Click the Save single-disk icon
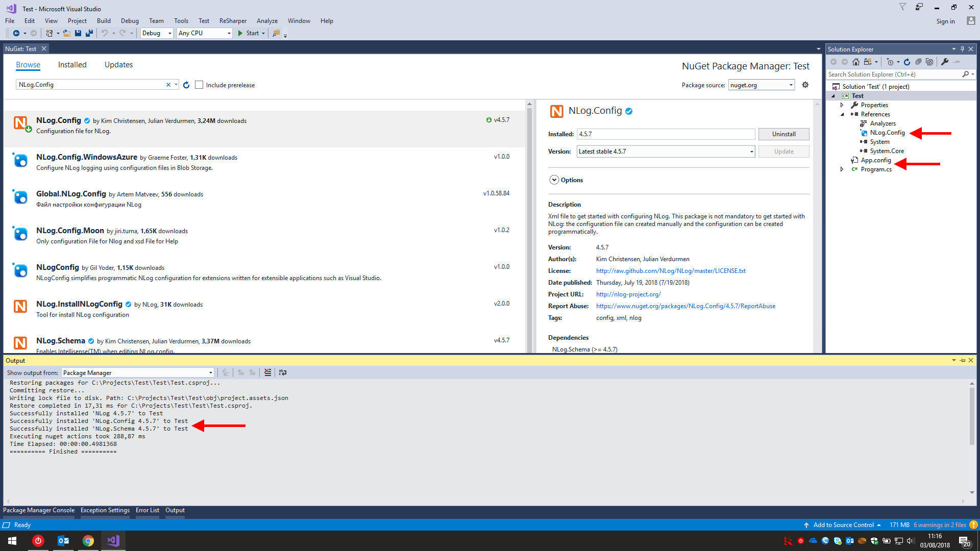 coord(78,33)
